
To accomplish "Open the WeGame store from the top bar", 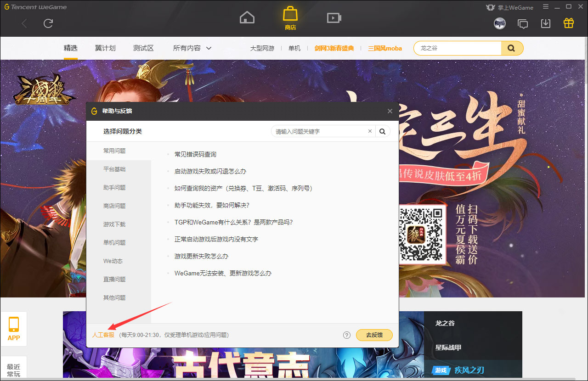I will click(290, 17).
